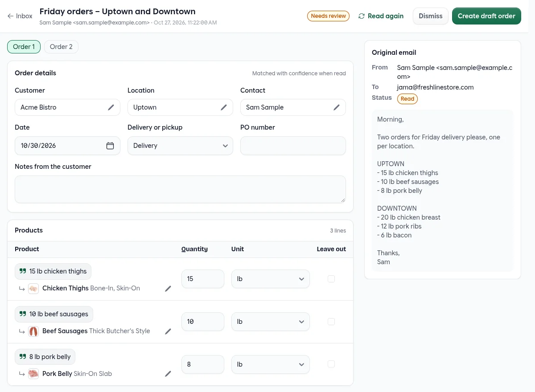The width and height of the screenshot is (535, 392).
Task: Click the Needs review badge
Action: pyautogui.click(x=329, y=16)
